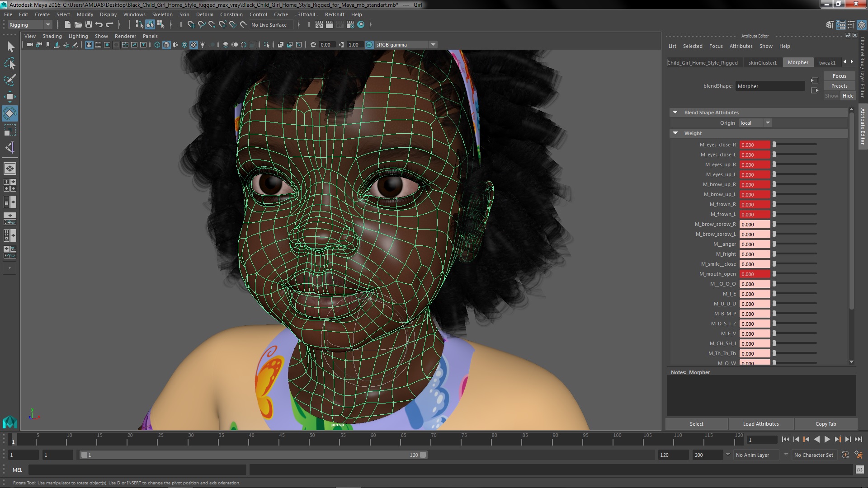
Task: Toggle textured display in viewport
Action: pos(193,45)
